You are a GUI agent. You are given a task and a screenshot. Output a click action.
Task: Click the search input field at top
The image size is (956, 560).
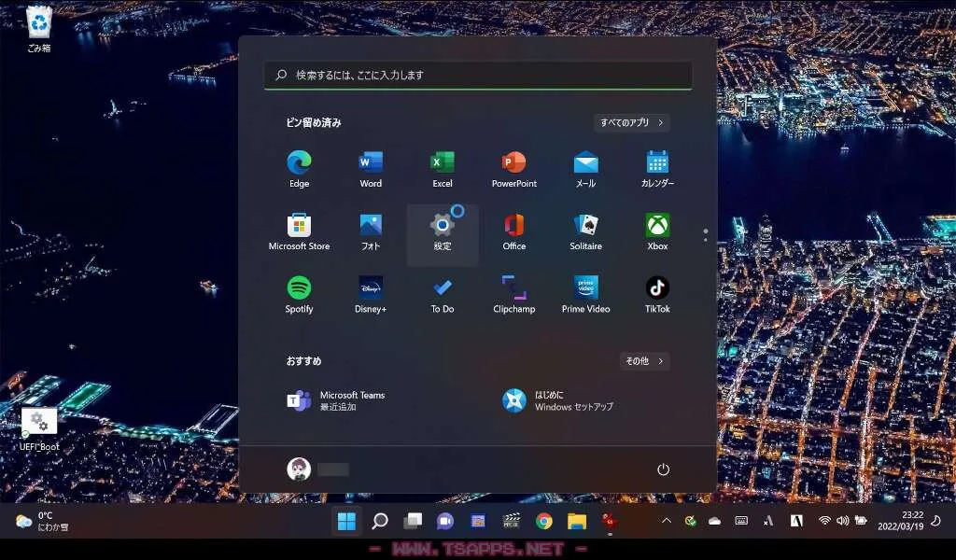pyautogui.click(x=478, y=75)
